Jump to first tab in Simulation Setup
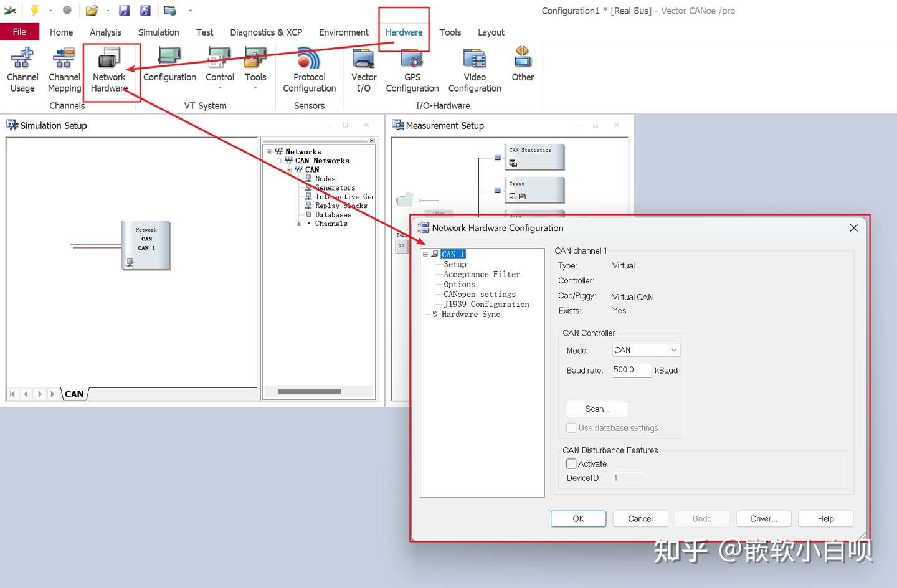The width and height of the screenshot is (897, 588). [x=12, y=394]
